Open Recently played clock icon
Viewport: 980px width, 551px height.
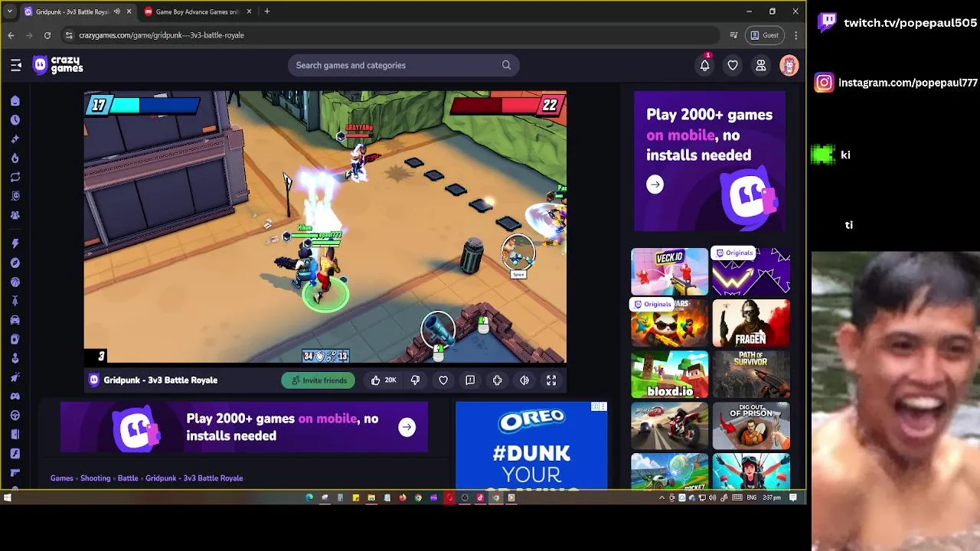pyautogui.click(x=15, y=120)
